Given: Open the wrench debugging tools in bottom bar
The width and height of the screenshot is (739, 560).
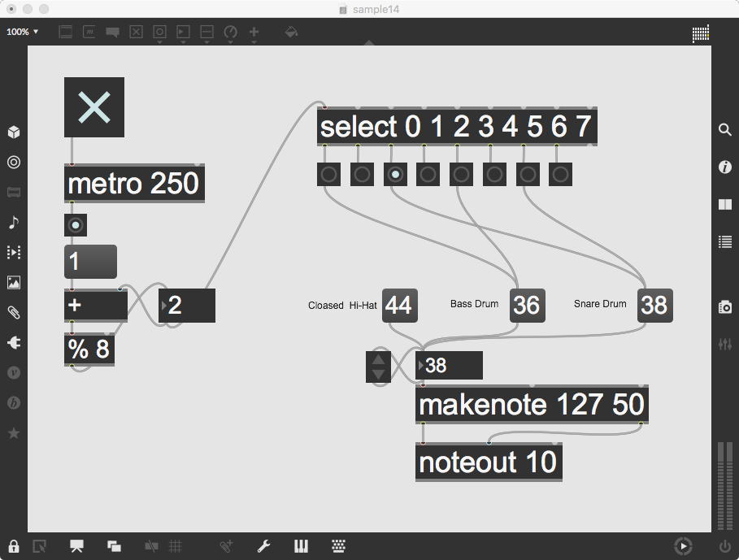Looking at the screenshot, I should pos(263,546).
